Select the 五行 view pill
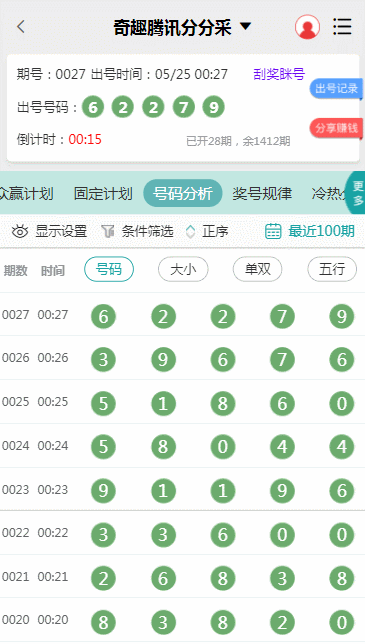 click(332, 269)
